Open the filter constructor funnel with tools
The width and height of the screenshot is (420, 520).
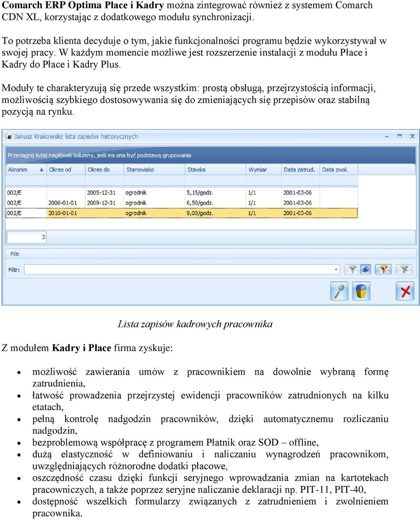[x=383, y=269]
